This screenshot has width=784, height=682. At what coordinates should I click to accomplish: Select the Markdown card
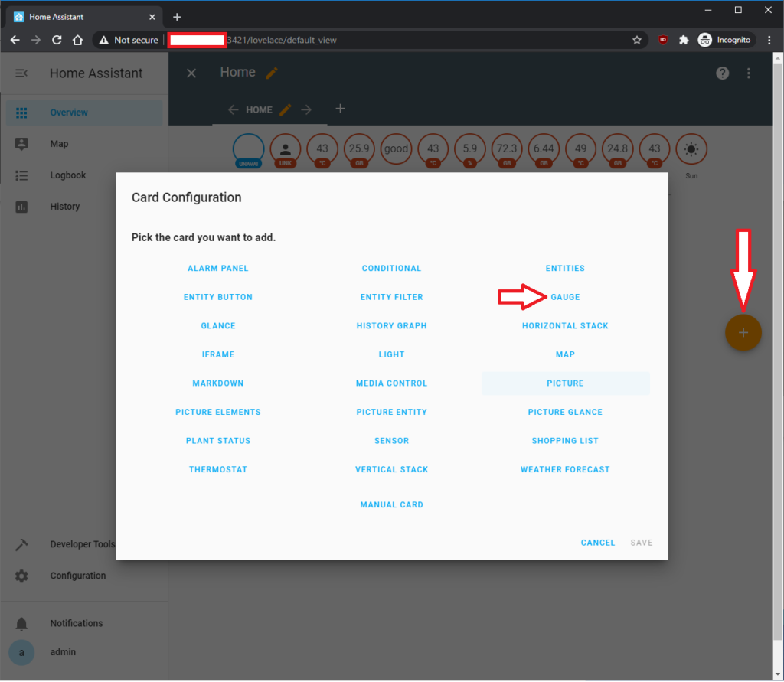[217, 383]
